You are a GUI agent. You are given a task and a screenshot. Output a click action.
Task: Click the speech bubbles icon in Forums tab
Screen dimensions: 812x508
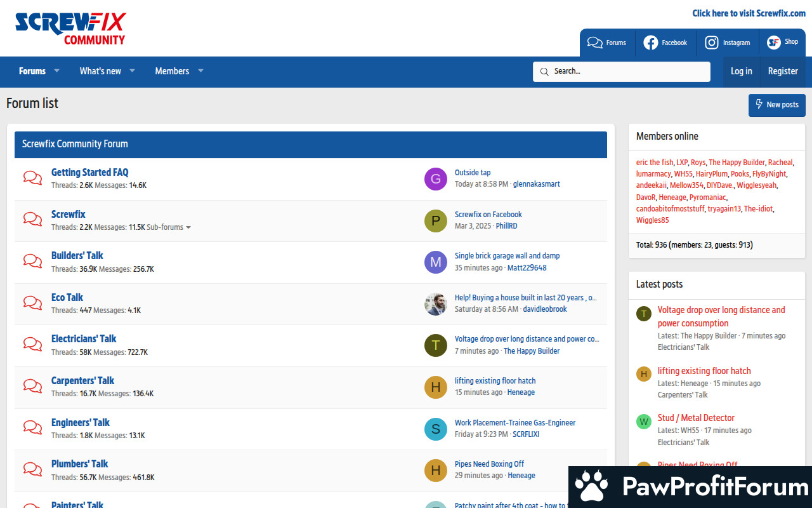click(595, 43)
